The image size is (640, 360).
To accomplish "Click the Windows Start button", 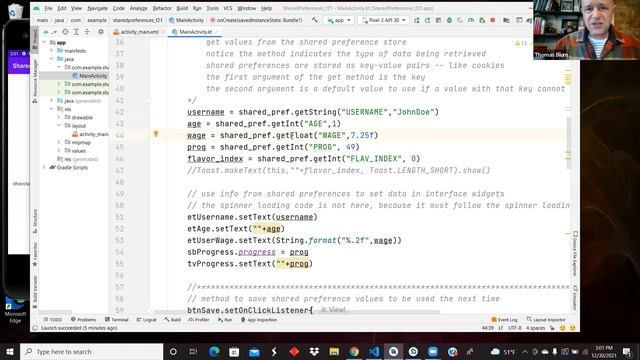I will click(x=9, y=351).
